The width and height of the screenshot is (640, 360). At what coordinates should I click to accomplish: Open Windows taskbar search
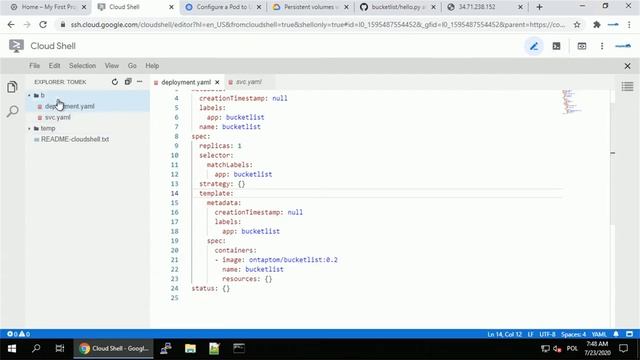point(36,348)
